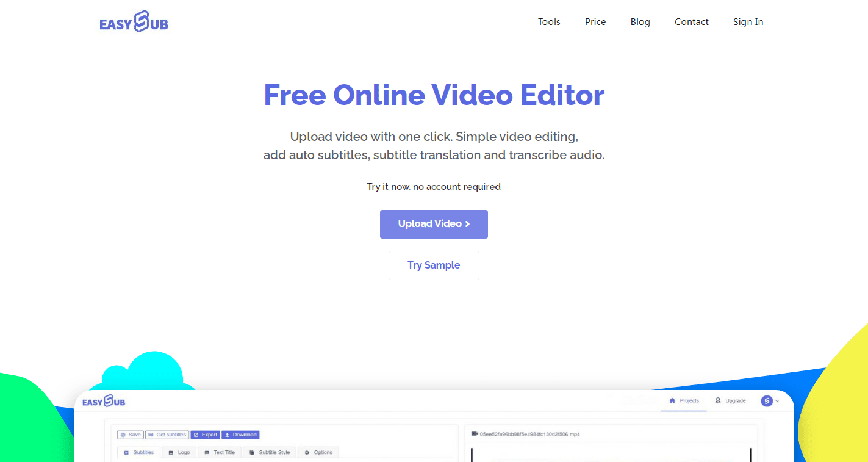
Task: Switch to the Logo tab
Action: [x=179, y=452]
